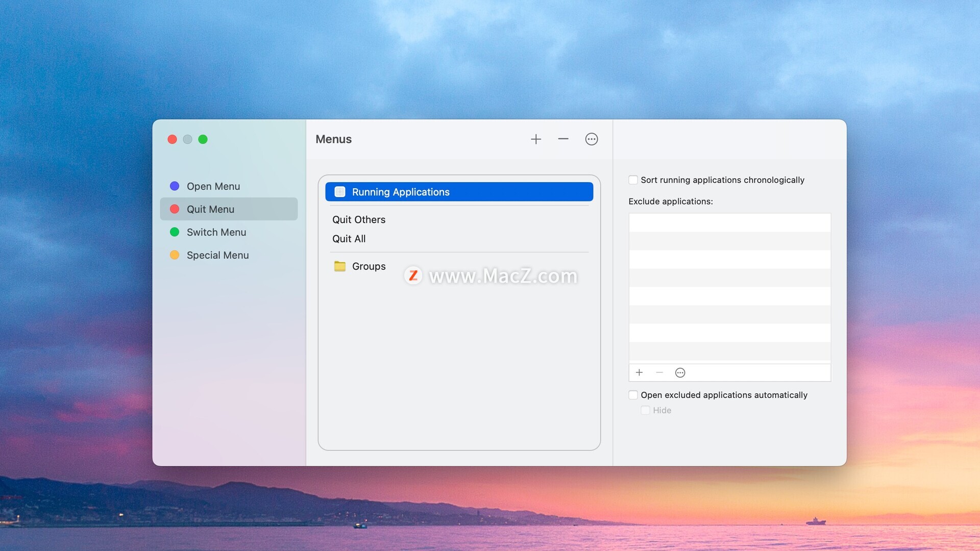The width and height of the screenshot is (980, 551).
Task: Click plus icon below exclude applications list
Action: (639, 372)
